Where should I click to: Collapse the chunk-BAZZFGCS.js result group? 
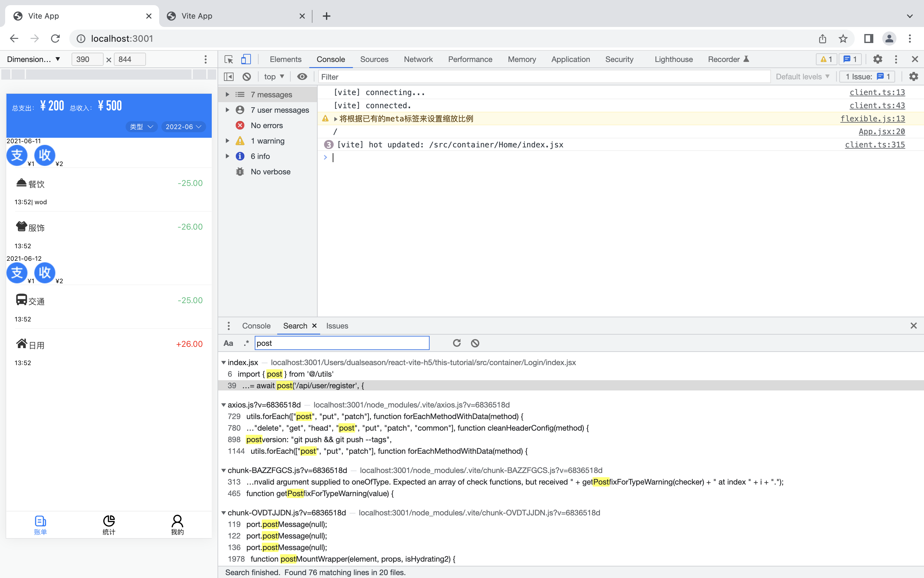pos(224,470)
